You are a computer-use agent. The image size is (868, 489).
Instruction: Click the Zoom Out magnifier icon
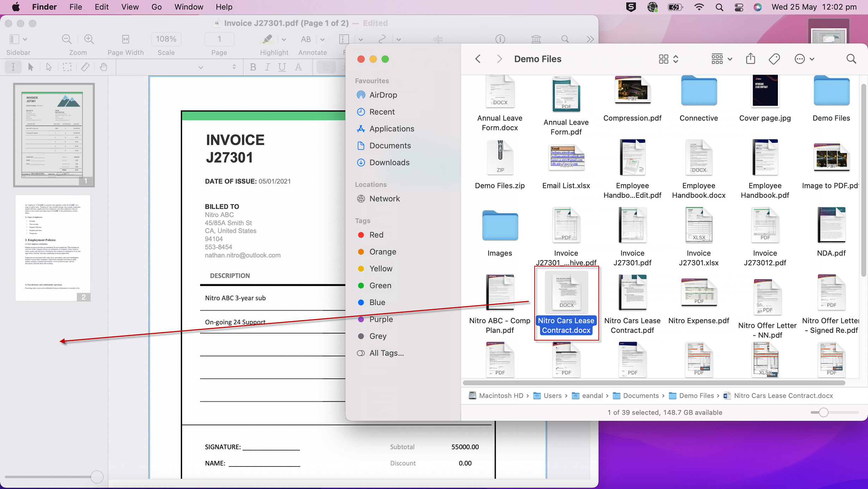(66, 39)
